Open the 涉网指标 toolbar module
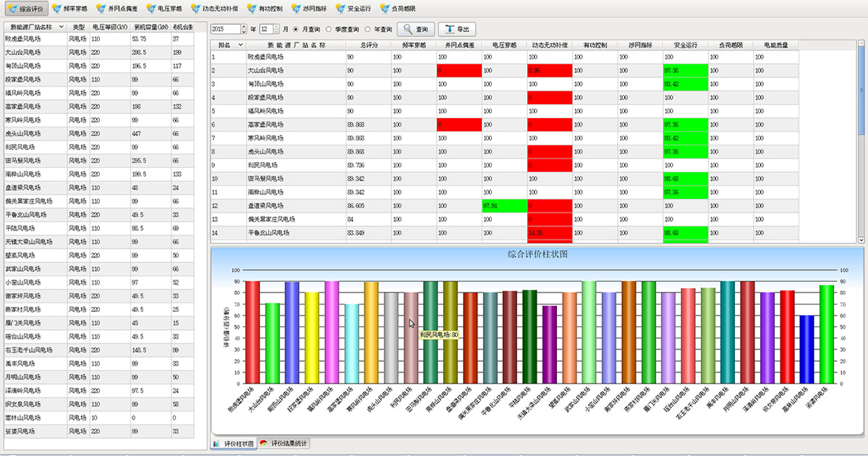The image size is (868, 456). pos(310,9)
